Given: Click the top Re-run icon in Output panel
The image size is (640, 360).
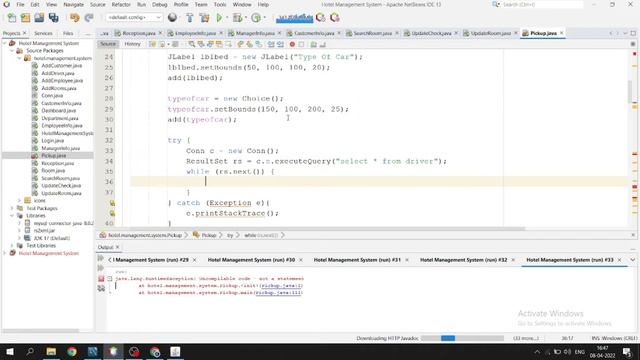Looking at the screenshot, I should (x=100, y=258).
